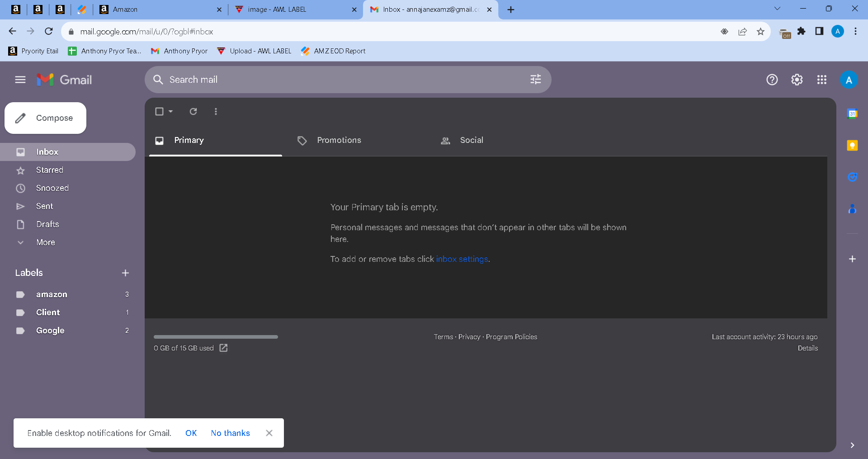Open the Sent folder

[x=68, y=206]
